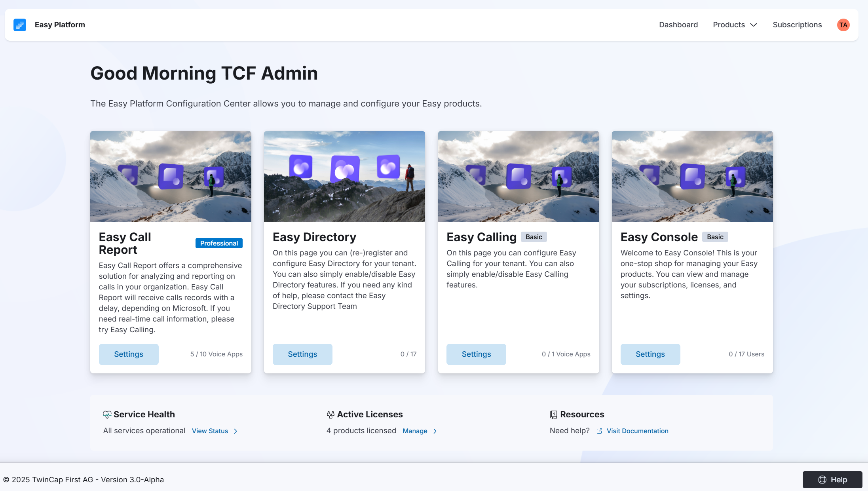Click the Easy Platform logo icon
Image resolution: width=868 pixels, height=491 pixels.
pos(20,25)
